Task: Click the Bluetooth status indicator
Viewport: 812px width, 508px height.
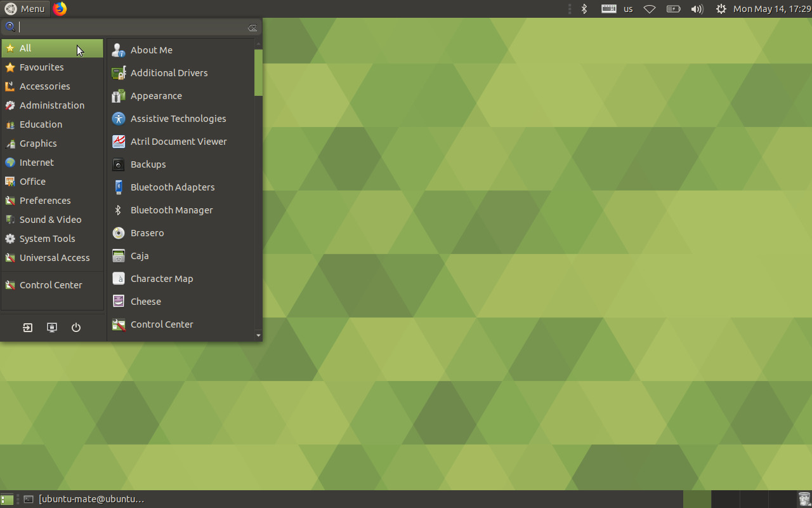Action: 583,9
